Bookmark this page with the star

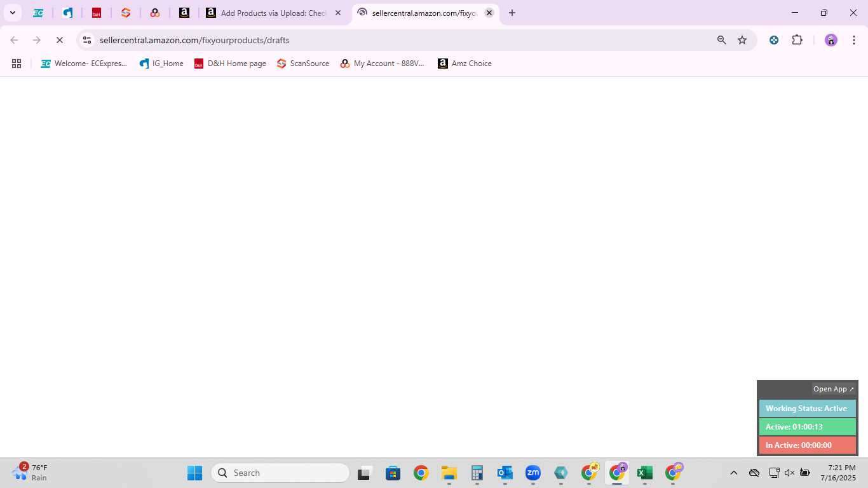coord(742,40)
